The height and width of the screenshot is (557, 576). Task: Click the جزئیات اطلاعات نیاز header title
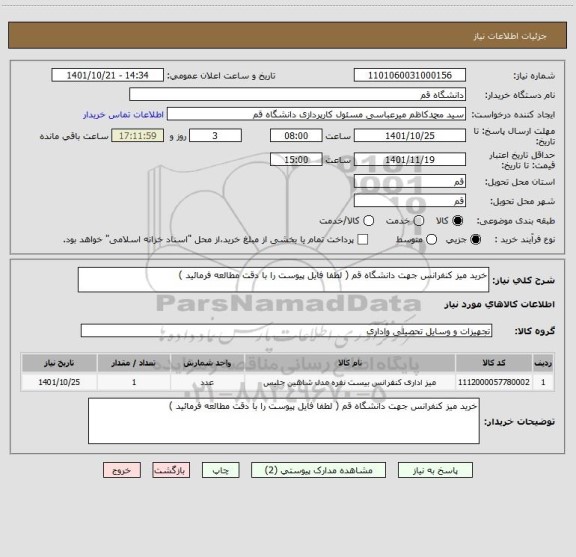[510, 36]
